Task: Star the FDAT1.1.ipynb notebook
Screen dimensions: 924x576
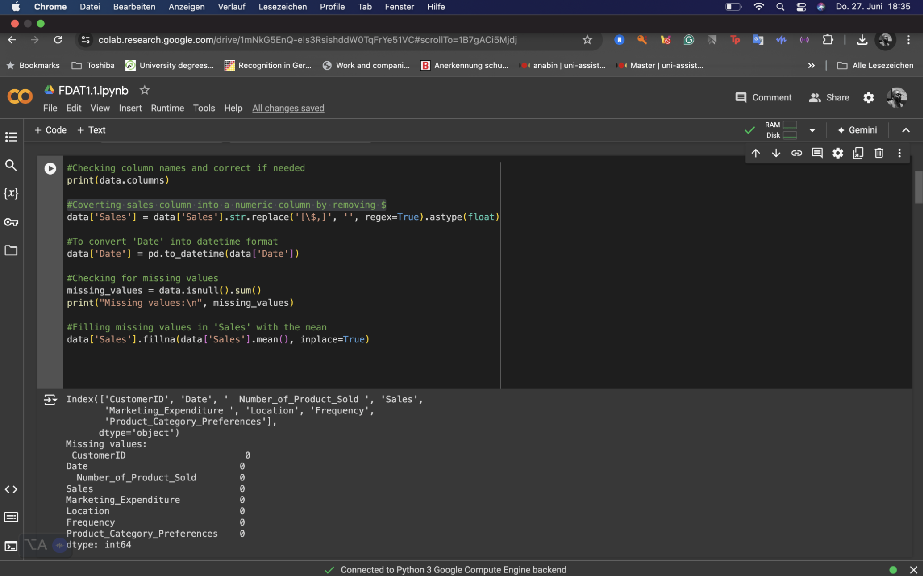Action: [x=144, y=90]
